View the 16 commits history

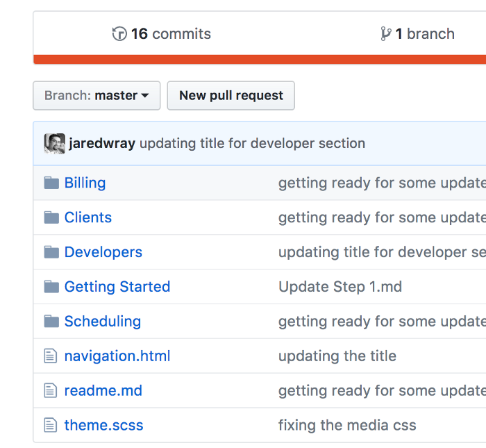[162, 34]
